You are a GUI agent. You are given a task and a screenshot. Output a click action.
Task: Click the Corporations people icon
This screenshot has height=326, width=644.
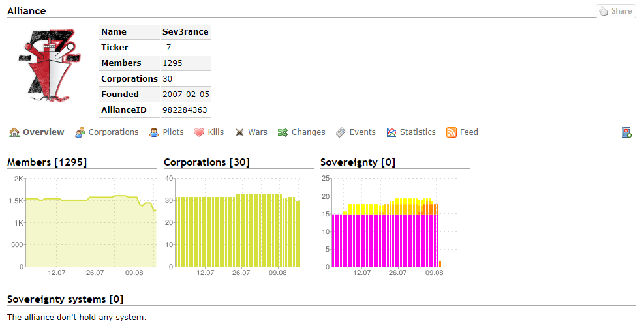80,132
